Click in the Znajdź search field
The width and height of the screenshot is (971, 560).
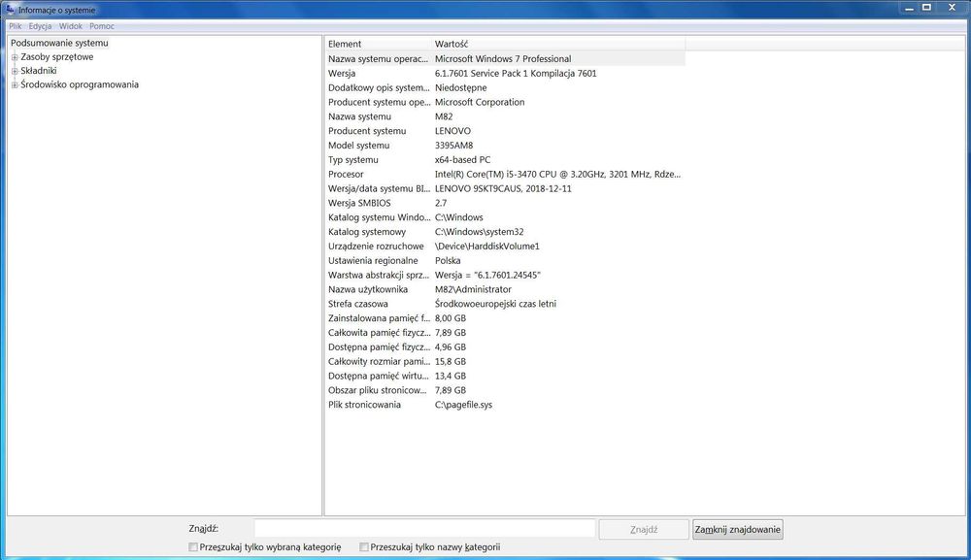pyautogui.click(x=425, y=529)
